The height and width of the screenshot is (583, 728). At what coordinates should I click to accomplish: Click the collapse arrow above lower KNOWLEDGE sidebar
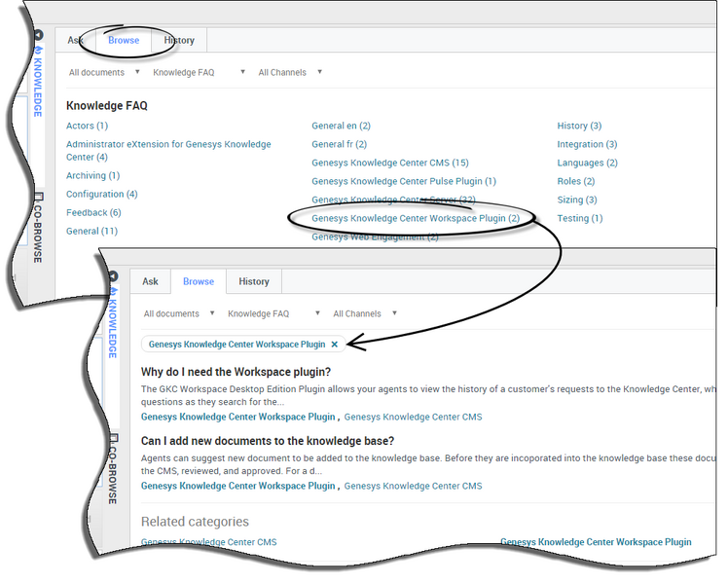(x=113, y=277)
